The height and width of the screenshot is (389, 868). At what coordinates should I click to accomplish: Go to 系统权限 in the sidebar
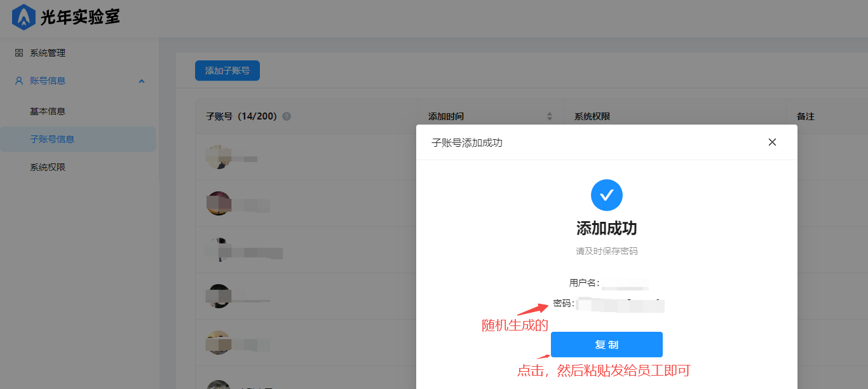48,168
